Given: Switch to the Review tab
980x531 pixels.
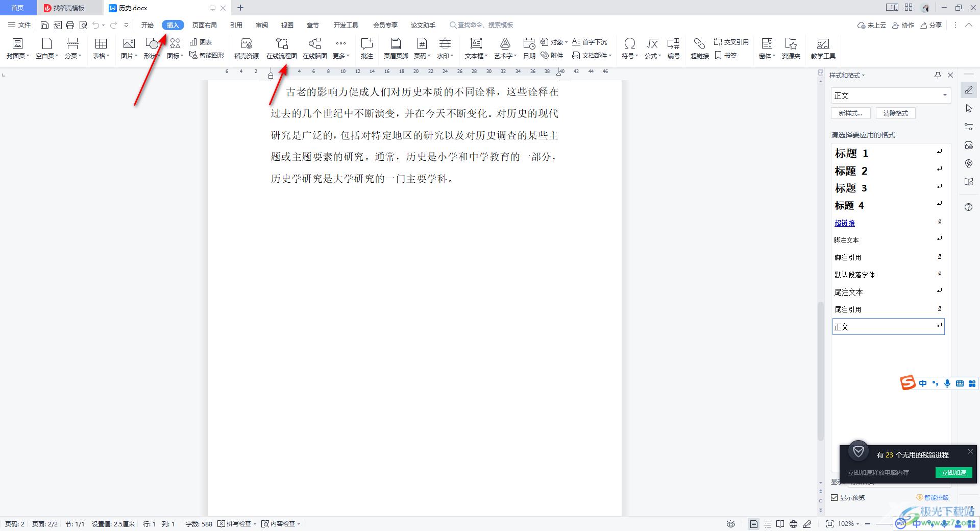Looking at the screenshot, I should pos(262,25).
